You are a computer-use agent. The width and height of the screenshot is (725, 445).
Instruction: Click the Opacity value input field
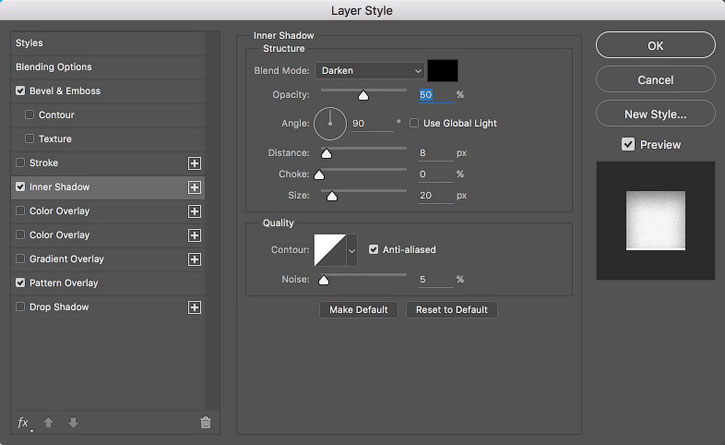(434, 95)
